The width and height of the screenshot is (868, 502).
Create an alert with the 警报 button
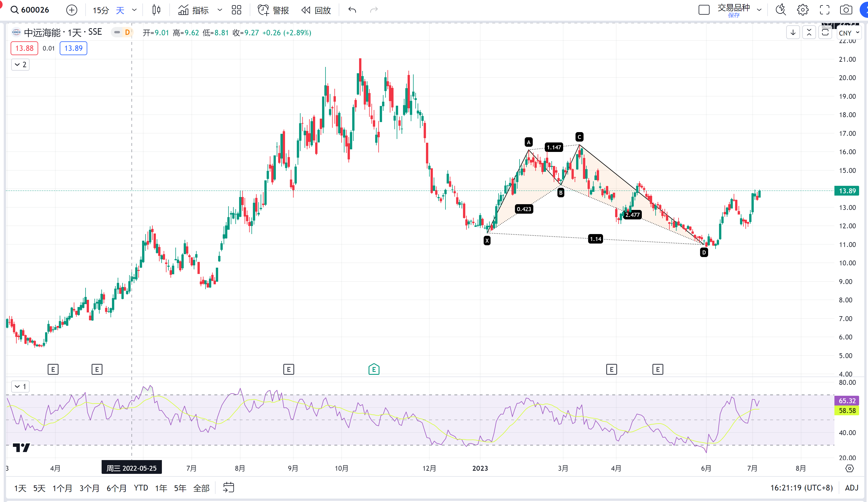(273, 10)
